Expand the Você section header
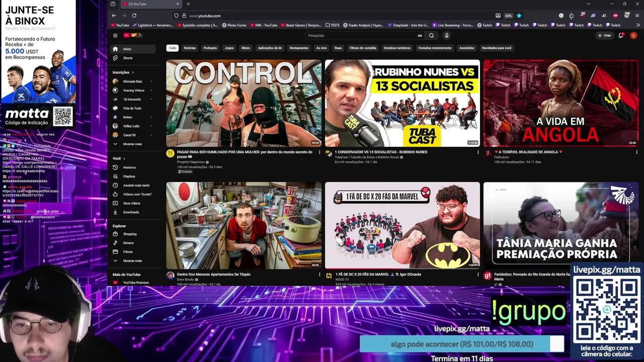This screenshot has width=644, height=362. point(118,158)
